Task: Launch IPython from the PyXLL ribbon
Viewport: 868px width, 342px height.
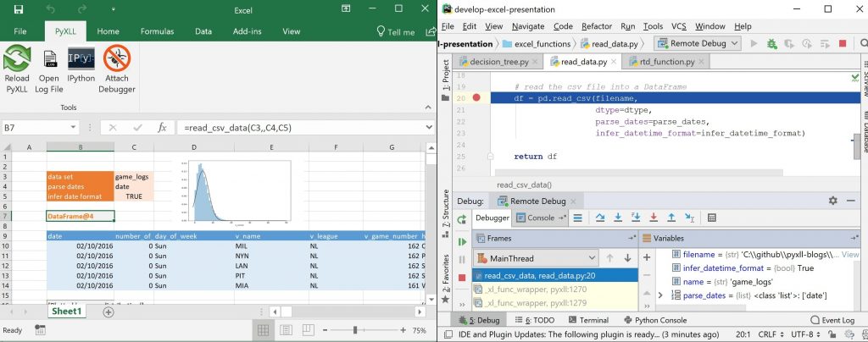Action: click(81, 65)
